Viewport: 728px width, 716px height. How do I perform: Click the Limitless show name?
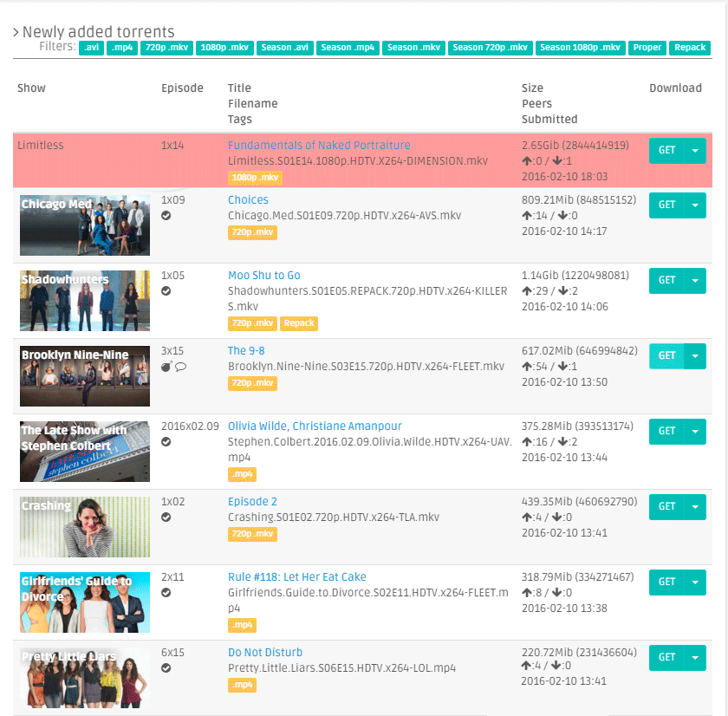(x=41, y=146)
